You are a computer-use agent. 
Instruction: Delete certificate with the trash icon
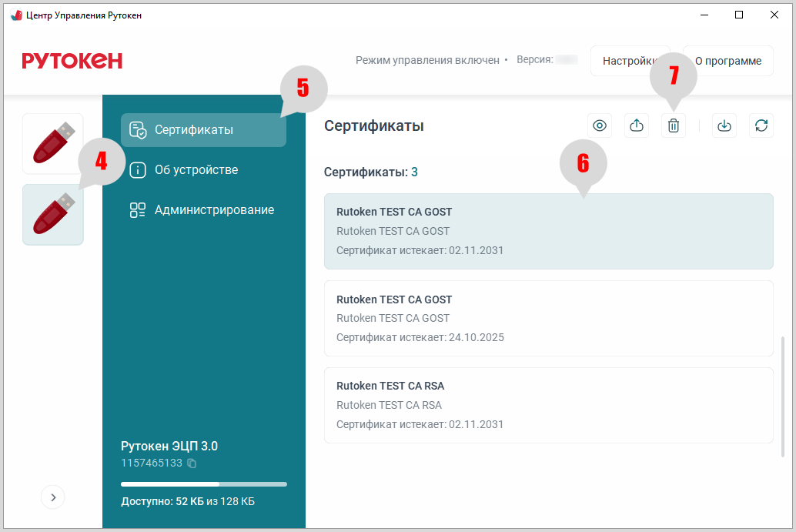click(x=674, y=126)
